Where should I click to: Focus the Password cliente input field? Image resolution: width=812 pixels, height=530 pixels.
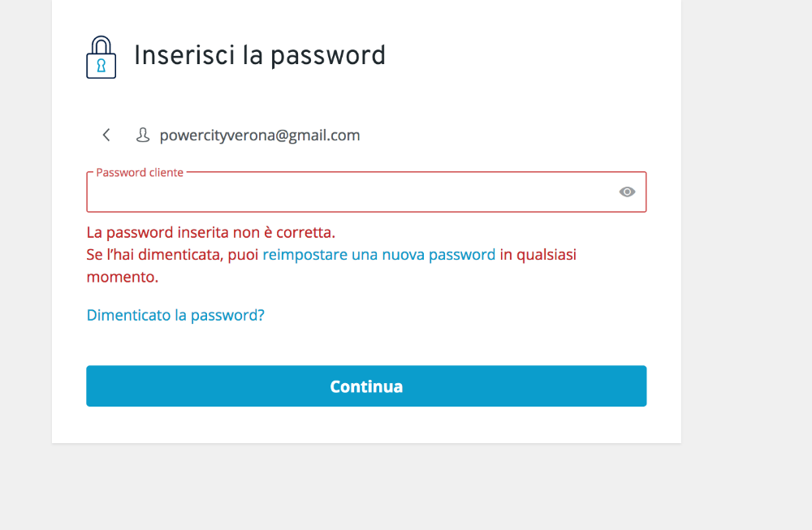coord(366,192)
